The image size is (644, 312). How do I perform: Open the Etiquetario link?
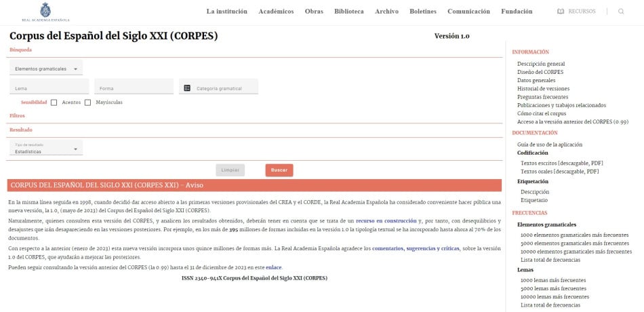coord(534,200)
